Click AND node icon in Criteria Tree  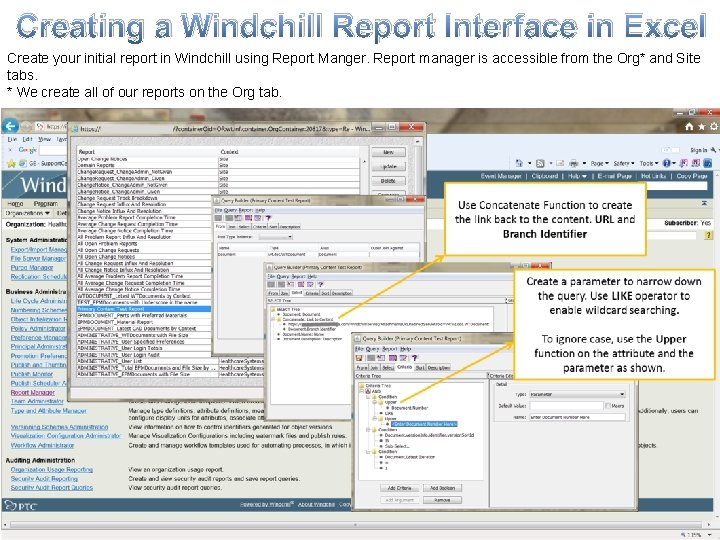(368, 391)
